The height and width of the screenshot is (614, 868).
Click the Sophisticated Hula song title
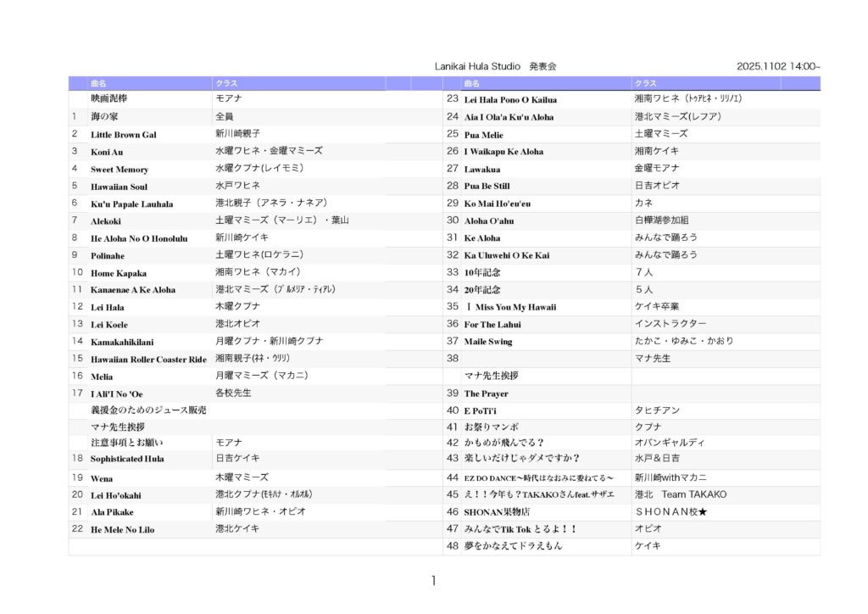click(127, 459)
